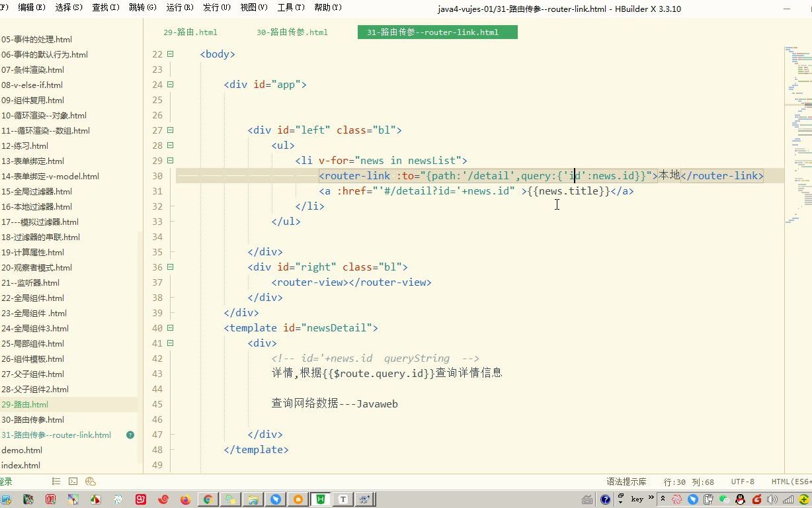Image resolution: width=812 pixels, height=508 pixels.
Task: Open the integrated terminal icon in status bar
Action: click(73, 482)
